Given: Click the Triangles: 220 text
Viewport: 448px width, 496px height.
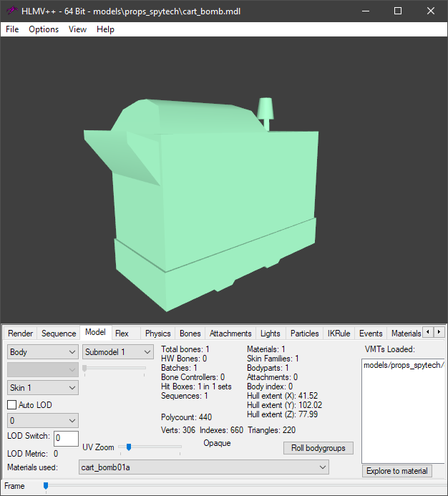Looking at the screenshot, I should click(272, 430).
